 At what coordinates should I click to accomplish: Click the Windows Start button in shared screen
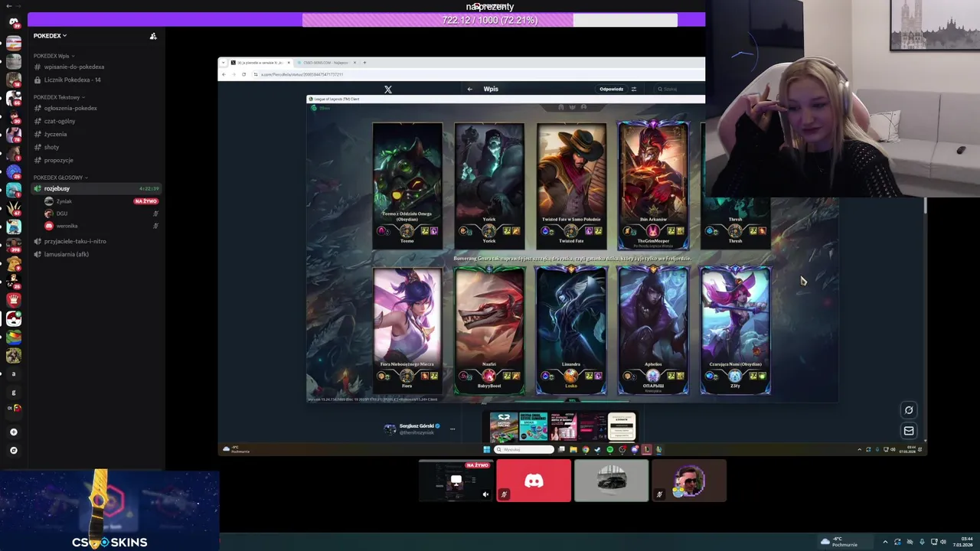(486, 450)
